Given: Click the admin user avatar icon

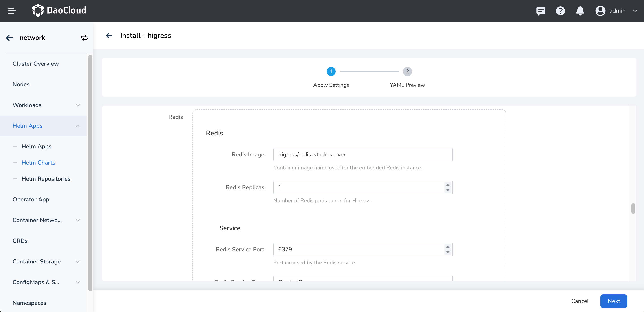Looking at the screenshot, I should [x=600, y=11].
